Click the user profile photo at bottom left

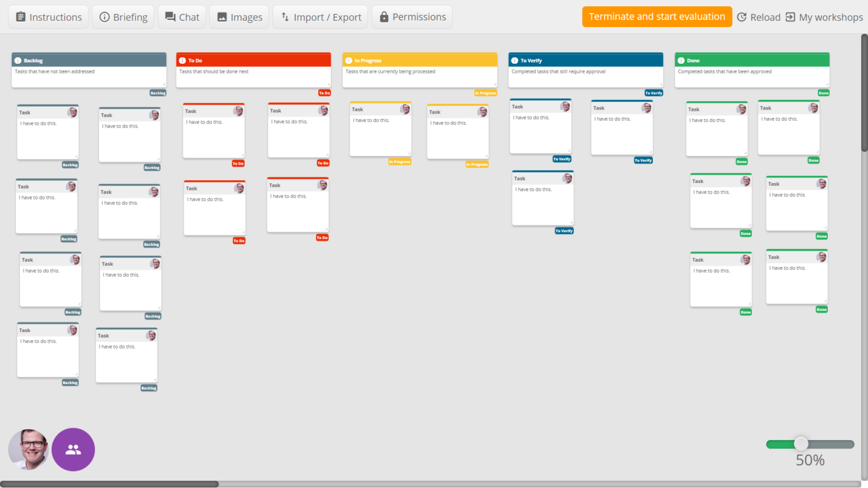pos(28,450)
